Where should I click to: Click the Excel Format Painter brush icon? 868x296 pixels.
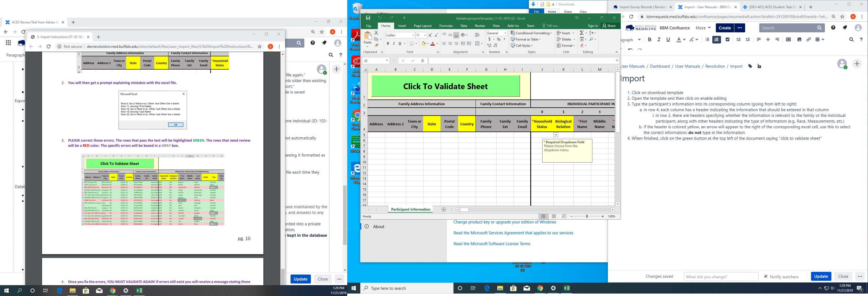click(x=376, y=45)
